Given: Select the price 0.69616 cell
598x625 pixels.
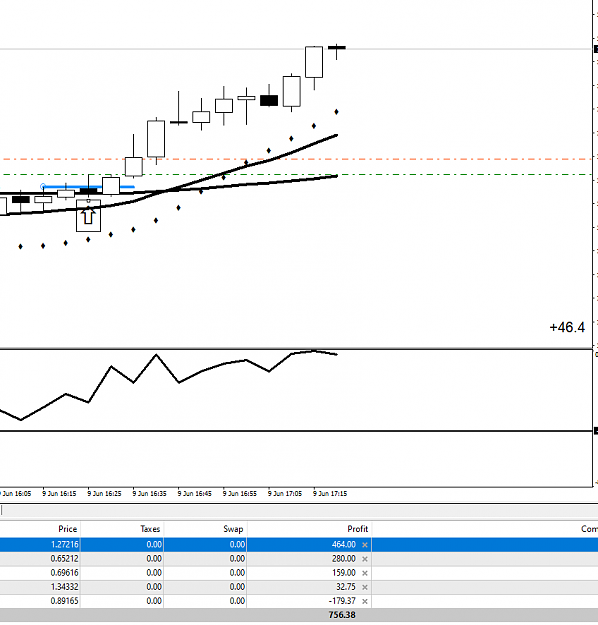Looking at the screenshot, I should coord(64,573).
